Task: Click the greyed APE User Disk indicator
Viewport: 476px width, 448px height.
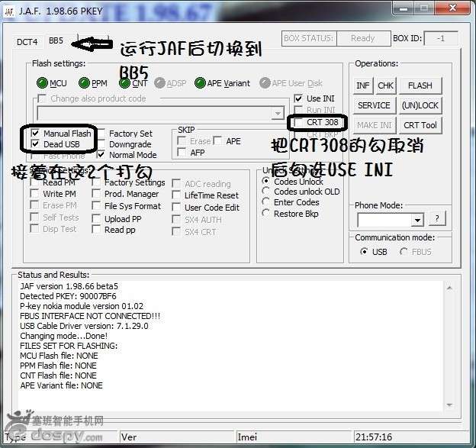Action: tap(265, 83)
